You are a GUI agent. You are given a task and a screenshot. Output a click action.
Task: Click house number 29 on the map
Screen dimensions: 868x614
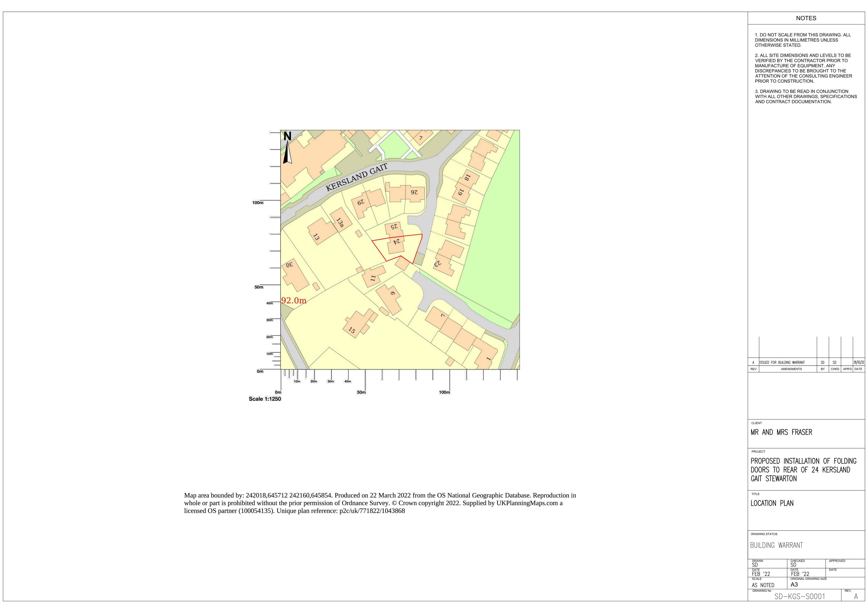(361, 202)
